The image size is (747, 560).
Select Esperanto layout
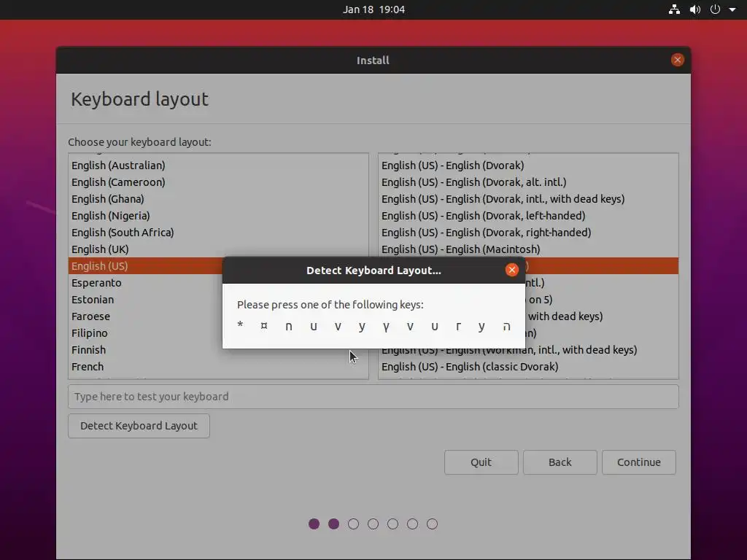coord(145,283)
